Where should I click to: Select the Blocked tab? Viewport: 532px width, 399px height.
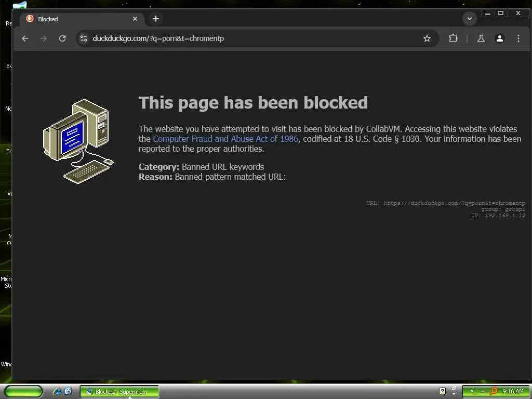point(82,19)
